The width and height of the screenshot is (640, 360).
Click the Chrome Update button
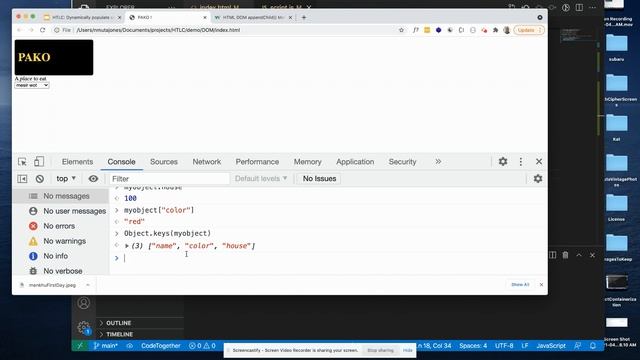click(x=529, y=30)
